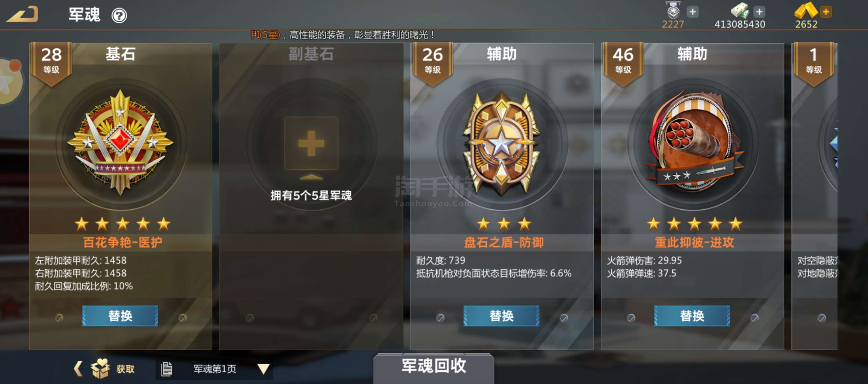
Task: Add more medal currency with plus icon
Action: point(693,12)
